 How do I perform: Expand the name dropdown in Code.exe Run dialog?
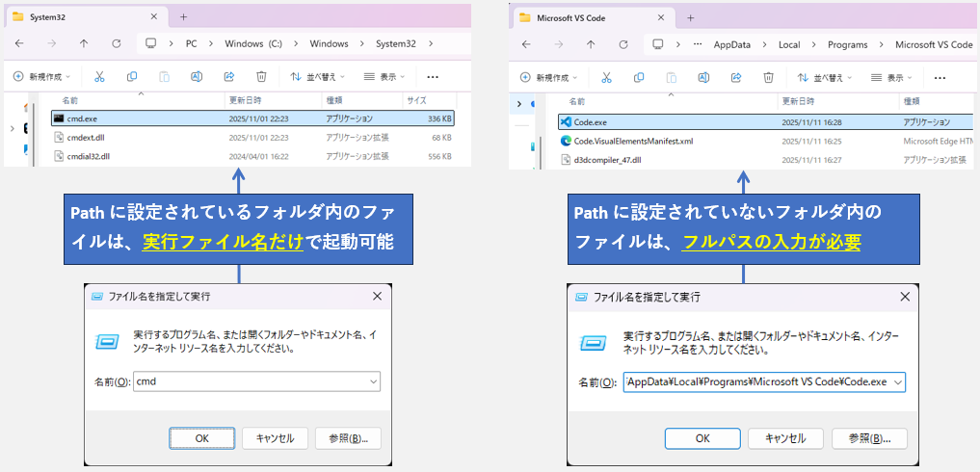point(898,382)
